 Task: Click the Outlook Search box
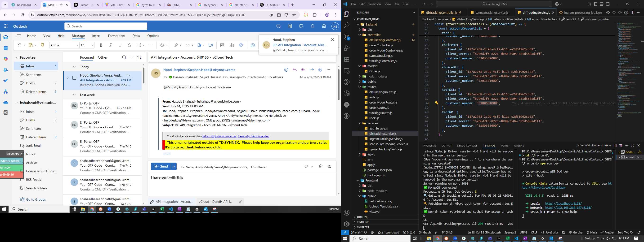tap(106, 26)
